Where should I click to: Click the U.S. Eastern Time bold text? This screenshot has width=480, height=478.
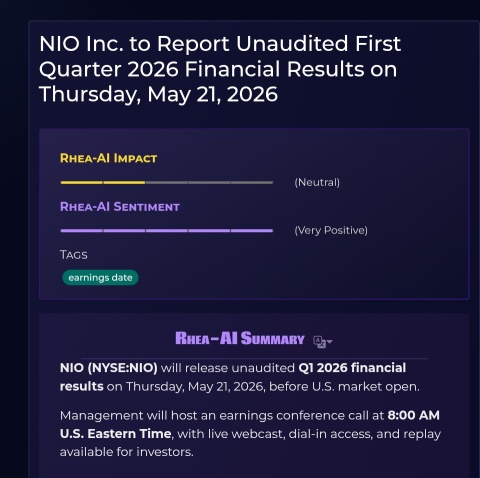[116, 434]
